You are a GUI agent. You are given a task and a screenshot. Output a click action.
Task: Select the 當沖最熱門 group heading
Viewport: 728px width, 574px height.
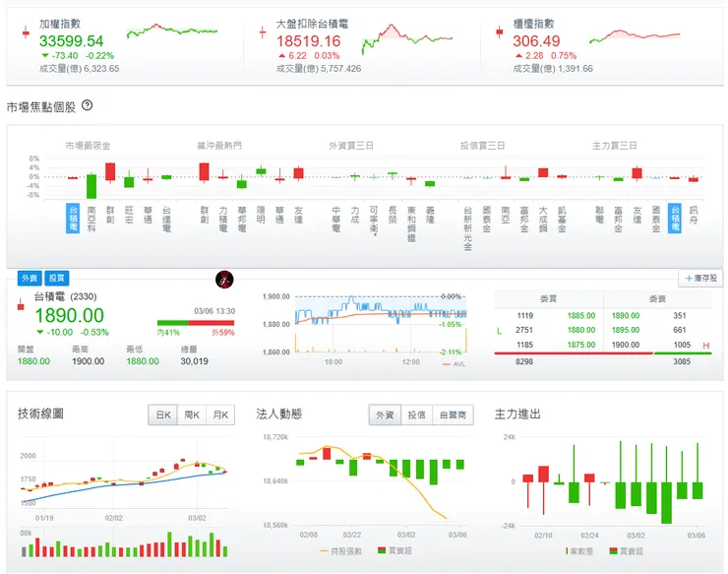[219, 146]
